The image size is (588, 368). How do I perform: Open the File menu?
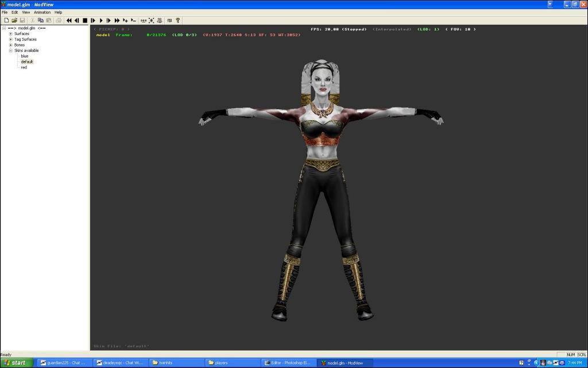click(5, 12)
